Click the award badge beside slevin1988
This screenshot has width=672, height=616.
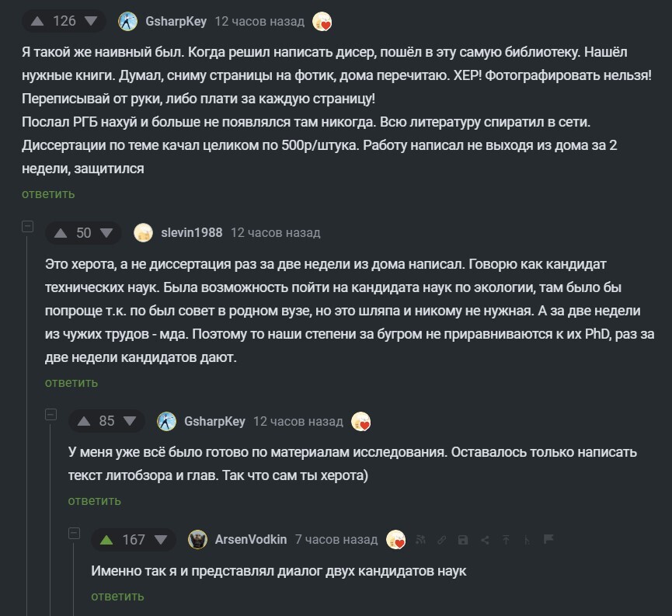143,232
